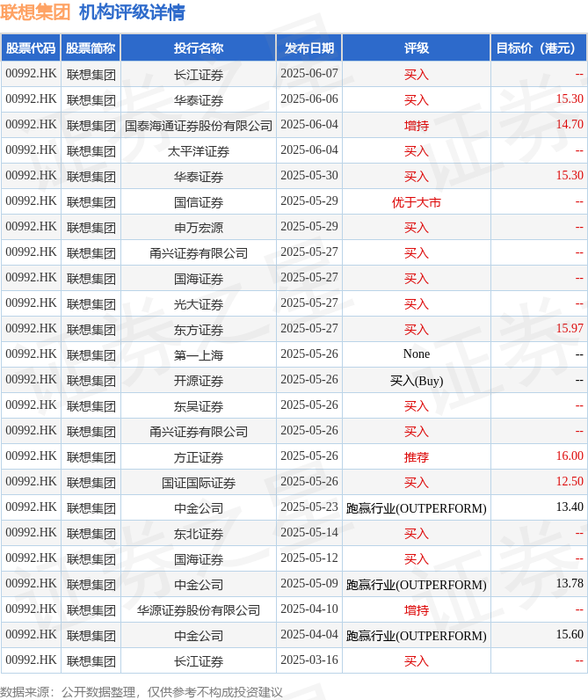Click the target price 12.50
Image resolution: width=588 pixels, height=700 pixels.
570,481
